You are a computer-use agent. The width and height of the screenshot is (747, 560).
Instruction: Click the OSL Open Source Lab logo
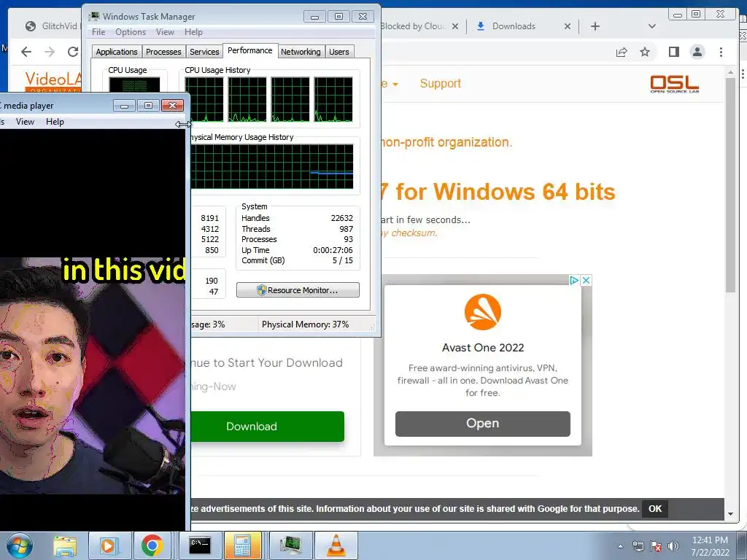click(x=675, y=84)
